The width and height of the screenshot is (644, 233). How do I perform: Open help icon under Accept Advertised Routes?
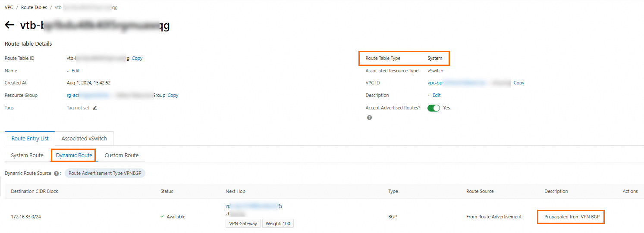pos(369,118)
